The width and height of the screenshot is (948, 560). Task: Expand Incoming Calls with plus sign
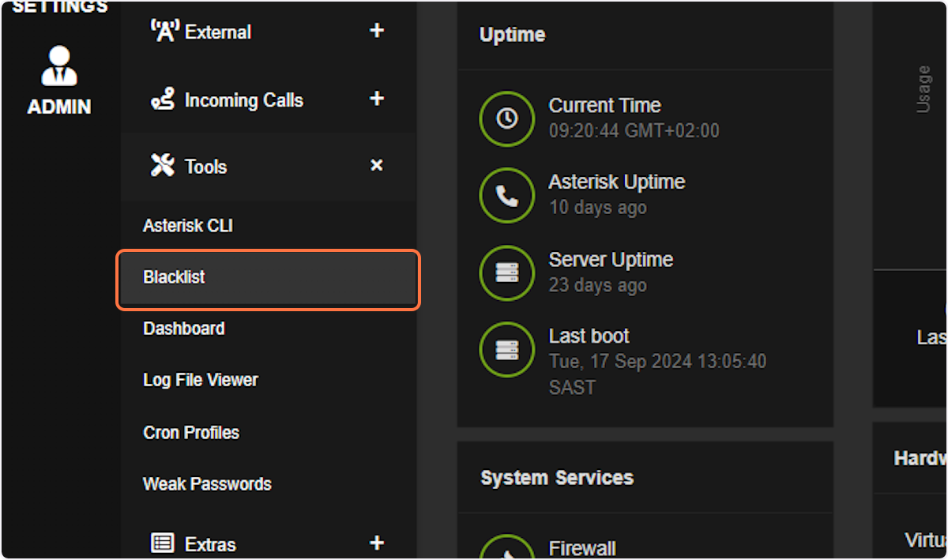377,99
